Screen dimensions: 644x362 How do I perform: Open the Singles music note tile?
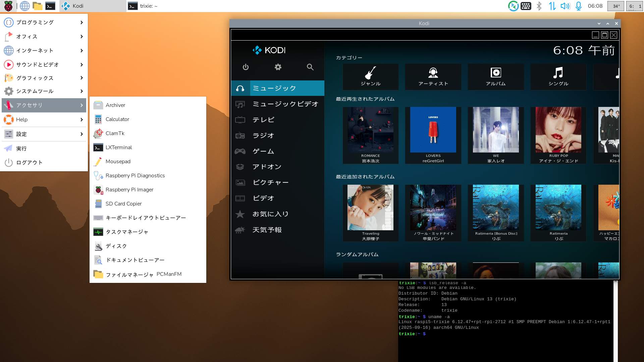click(558, 77)
